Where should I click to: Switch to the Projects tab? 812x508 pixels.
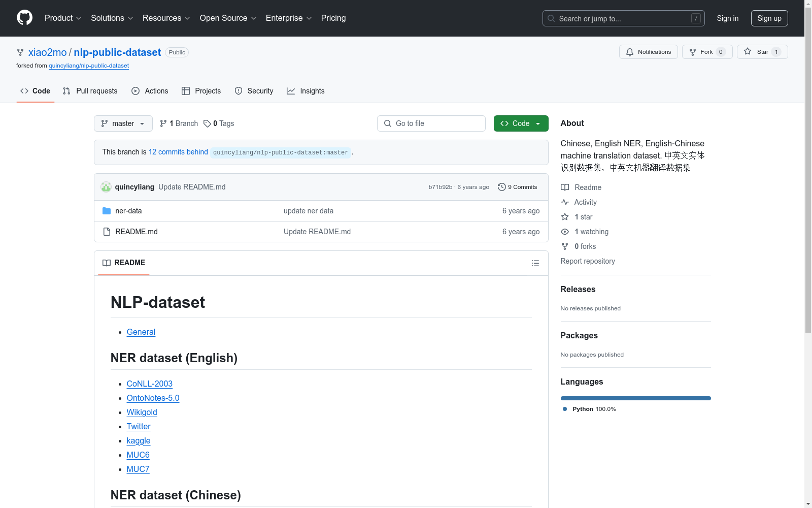[201, 91]
